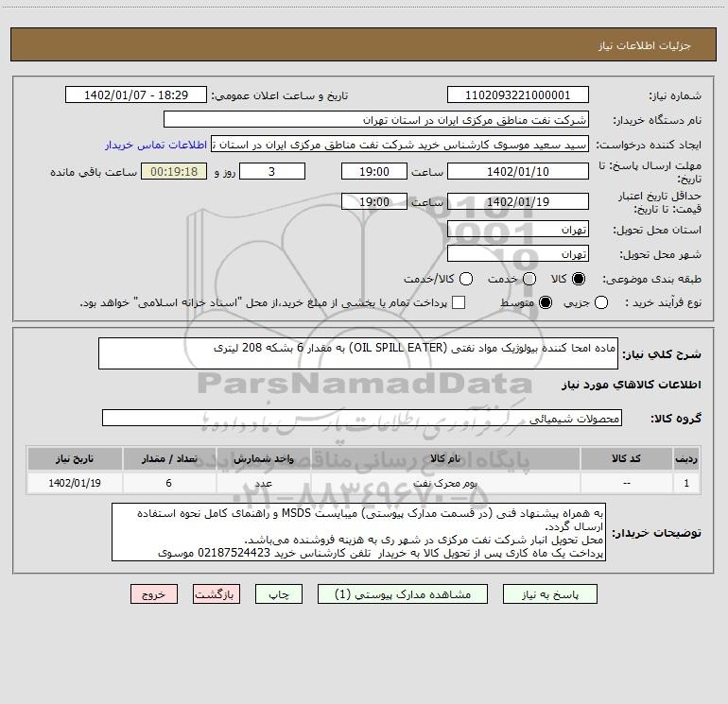Click the تاریخ نیاز column header
The width and height of the screenshot is (728, 704).
(x=75, y=458)
